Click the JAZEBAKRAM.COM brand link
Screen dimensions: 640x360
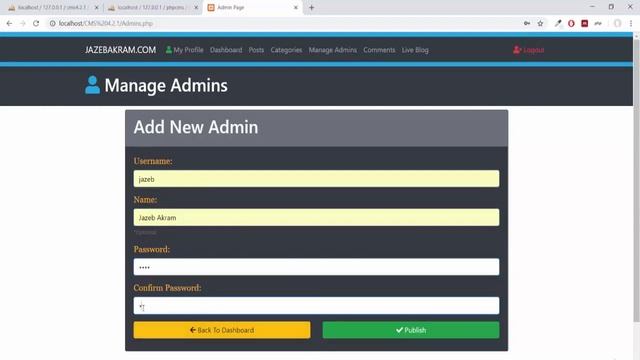[120, 50]
